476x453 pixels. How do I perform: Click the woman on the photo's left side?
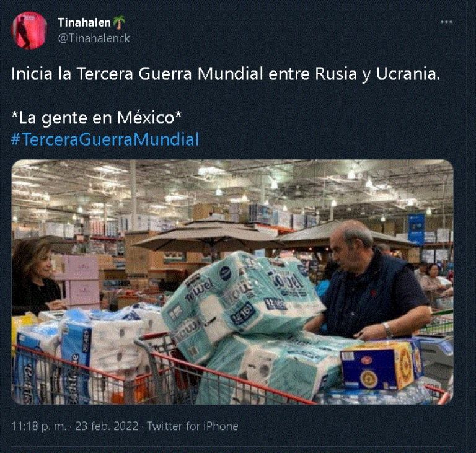(x=34, y=278)
